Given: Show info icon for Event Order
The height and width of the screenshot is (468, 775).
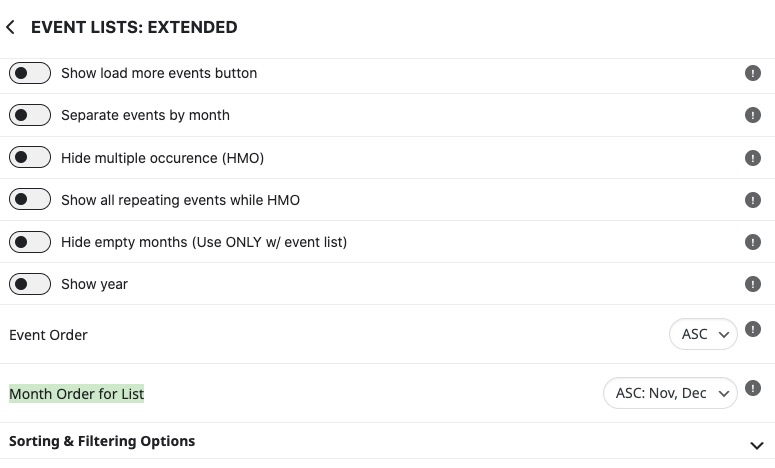Looking at the screenshot, I should pos(752,329).
